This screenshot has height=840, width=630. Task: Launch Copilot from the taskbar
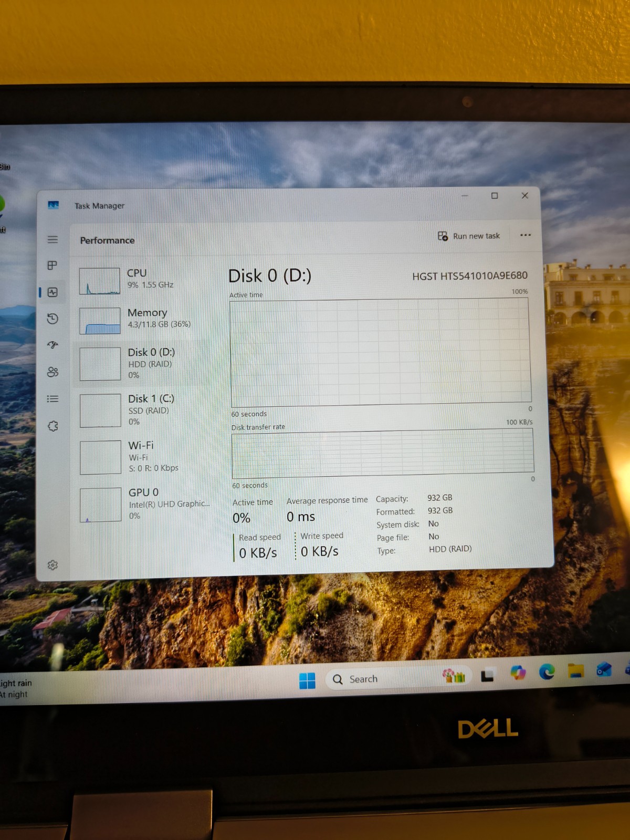(x=518, y=673)
